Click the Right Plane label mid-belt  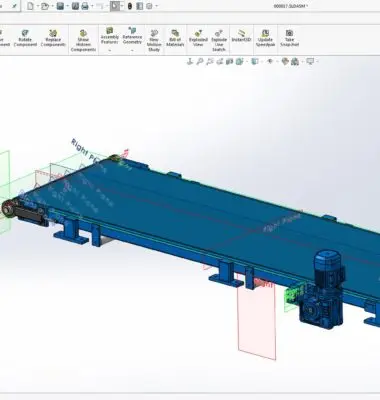coord(282,222)
